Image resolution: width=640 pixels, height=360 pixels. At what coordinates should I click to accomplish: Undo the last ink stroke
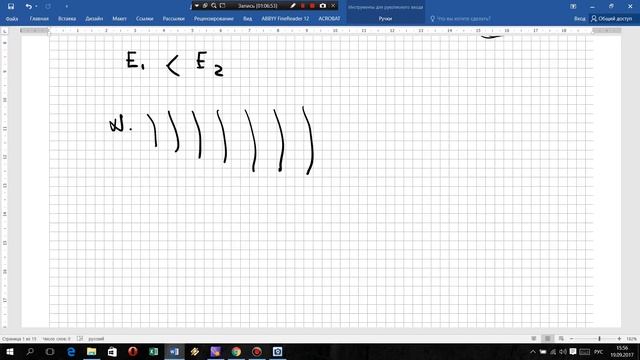point(28,6)
